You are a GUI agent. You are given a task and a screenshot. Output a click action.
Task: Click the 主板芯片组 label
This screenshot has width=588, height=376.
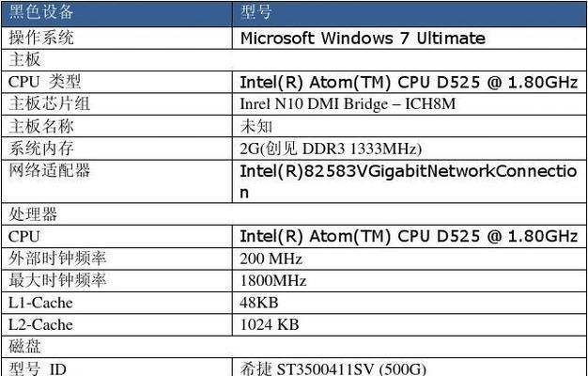[49, 104]
